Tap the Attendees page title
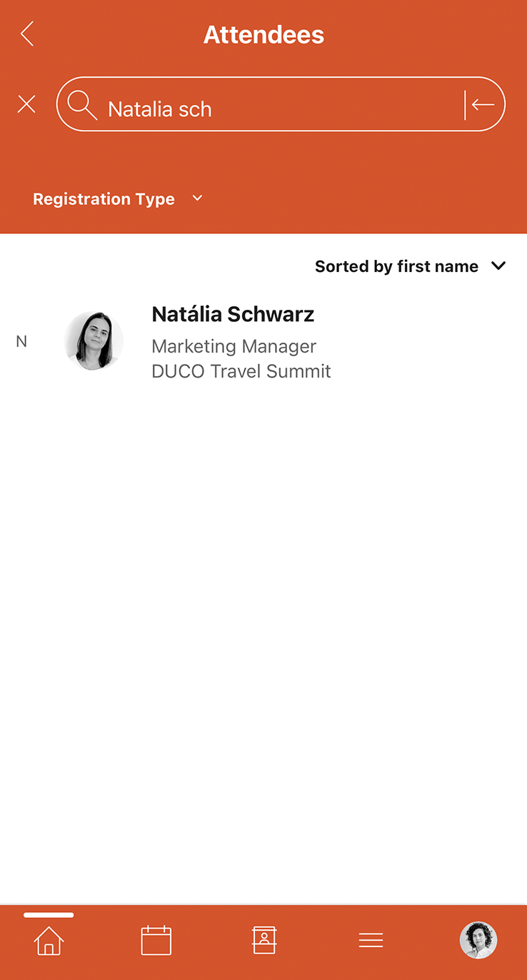This screenshot has width=527, height=980. click(263, 34)
